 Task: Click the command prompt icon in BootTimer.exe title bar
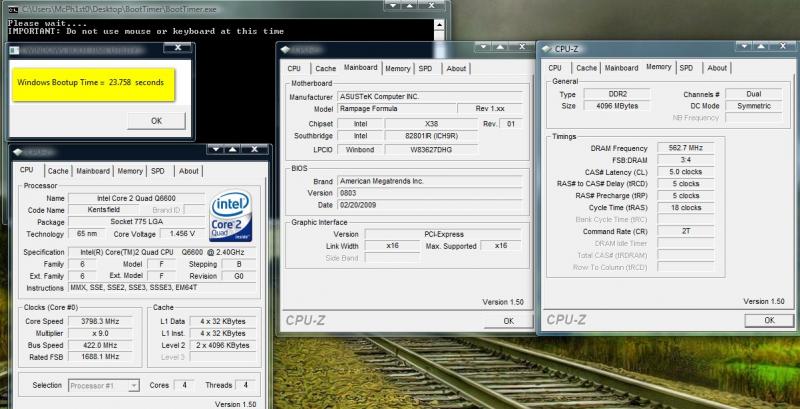(14, 9)
